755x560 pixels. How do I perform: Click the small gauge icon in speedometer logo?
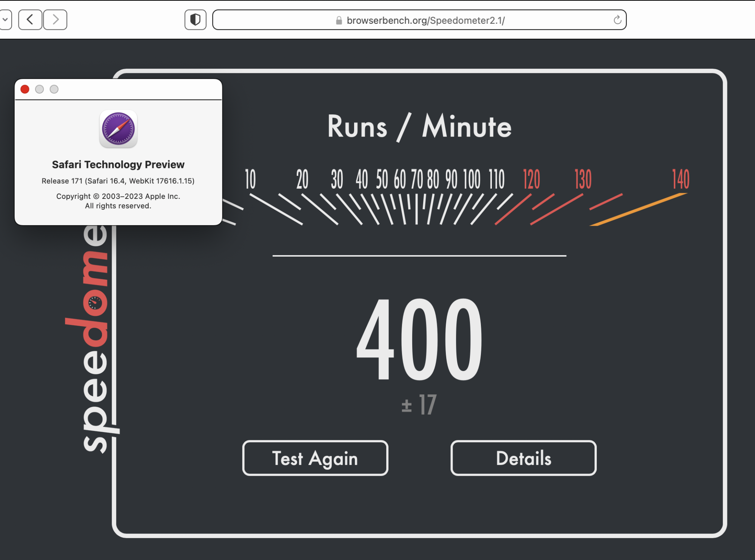pos(95,302)
